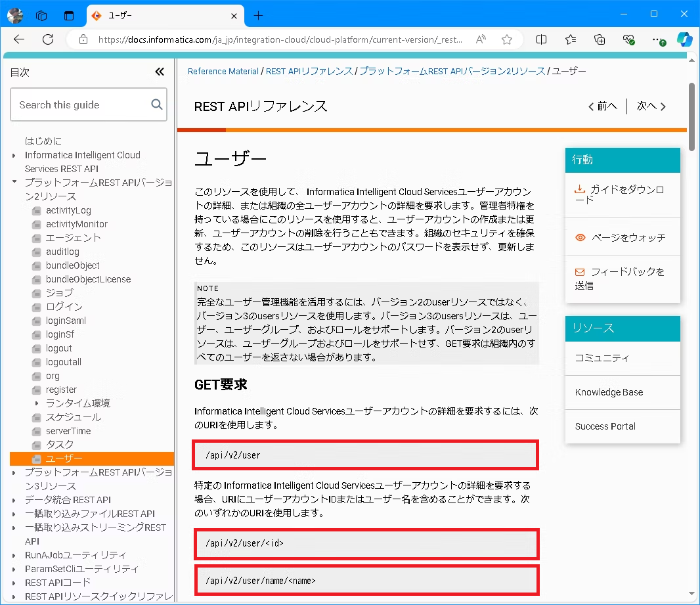Open the workspaces icon in title bar

(41, 16)
